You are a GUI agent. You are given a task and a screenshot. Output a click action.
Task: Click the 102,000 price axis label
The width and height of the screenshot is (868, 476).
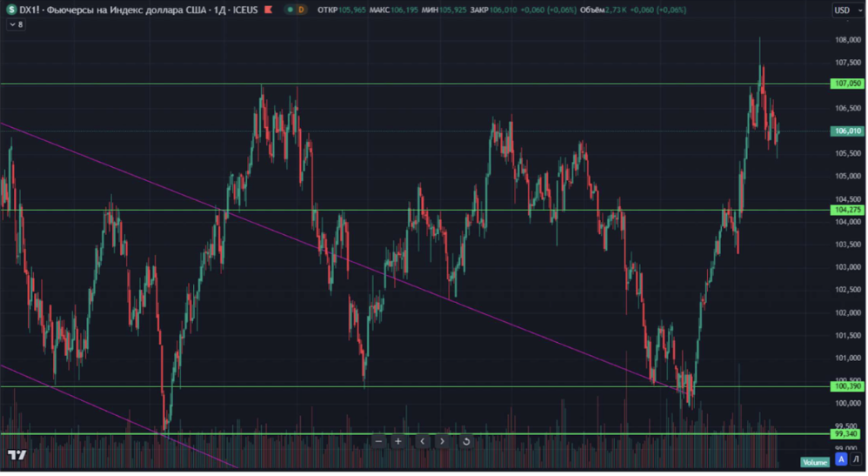847,312
